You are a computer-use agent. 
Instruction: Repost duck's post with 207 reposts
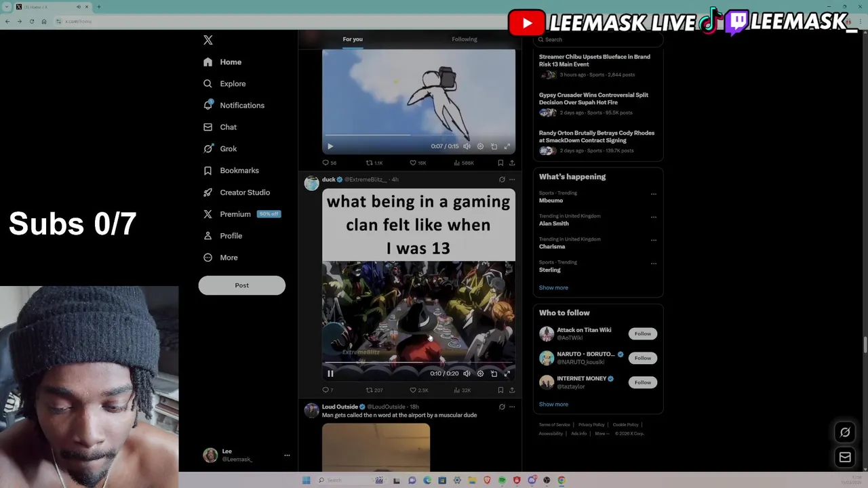374,390
